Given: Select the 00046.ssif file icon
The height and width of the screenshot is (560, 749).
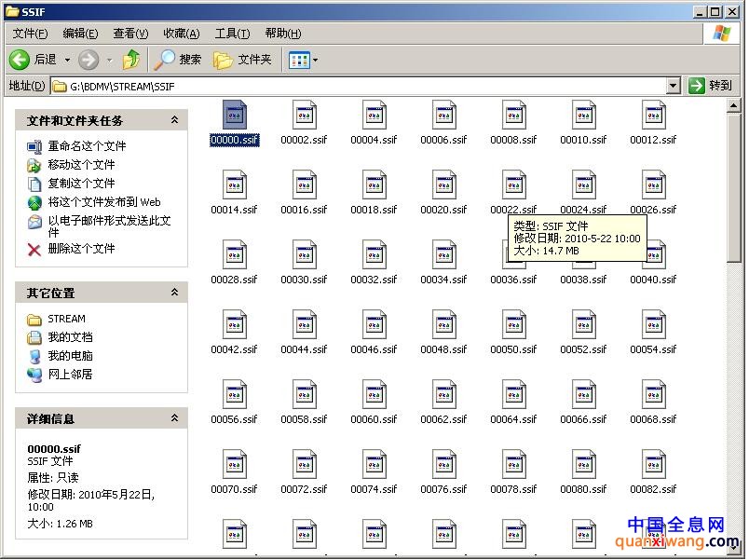Looking at the screenshot, I should pyautogui.click(x=374, y=324).
